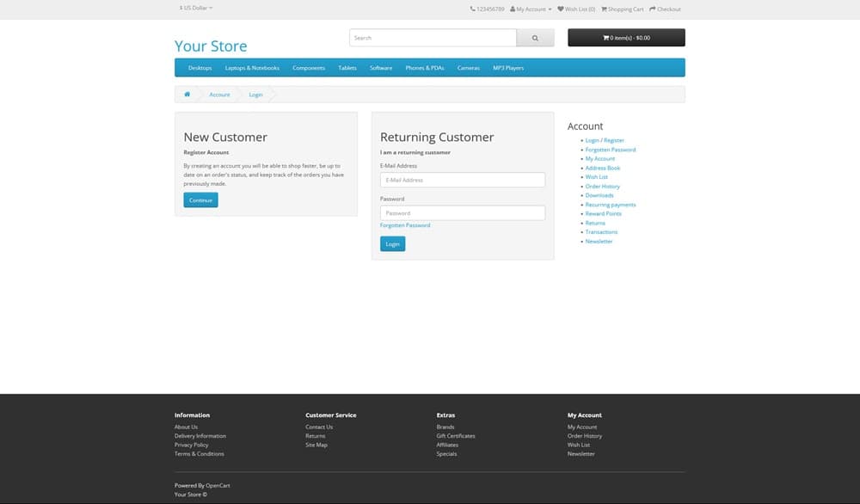Click the store search box
860x504 pixels.
click(433, 38)
